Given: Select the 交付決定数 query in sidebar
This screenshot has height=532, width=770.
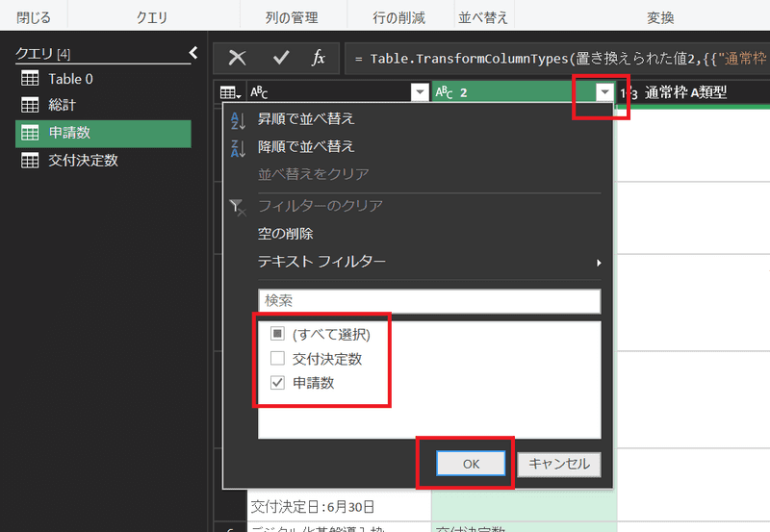Looking at the screenshot, I should [x=83, y=161].
